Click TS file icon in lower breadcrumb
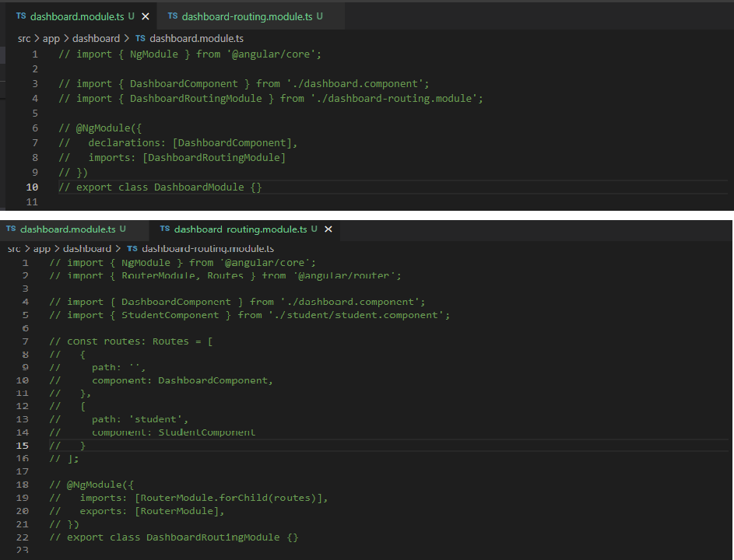The image size is (734, 560). pos(132,249)
